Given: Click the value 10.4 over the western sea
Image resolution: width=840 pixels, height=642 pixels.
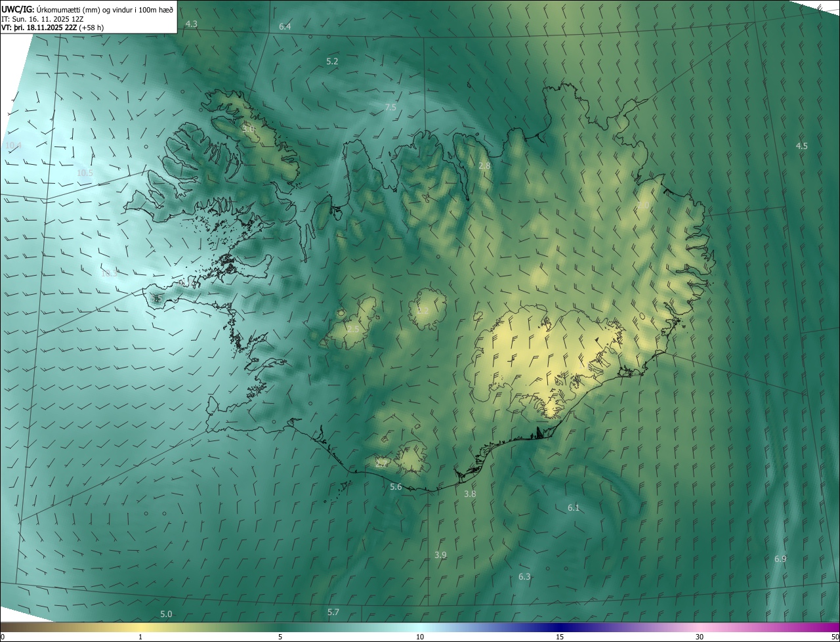Looking at the screenshot, I should point(13,146).
